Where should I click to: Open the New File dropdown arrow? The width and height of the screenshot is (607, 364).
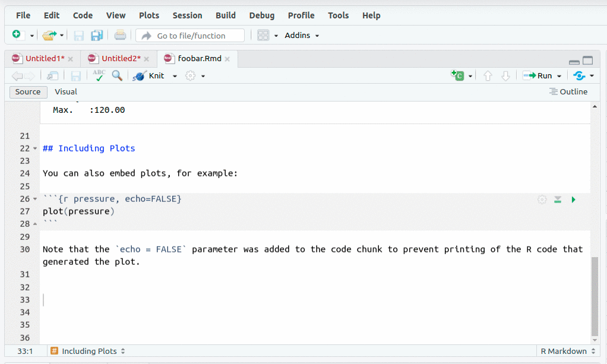pos(31,36)
